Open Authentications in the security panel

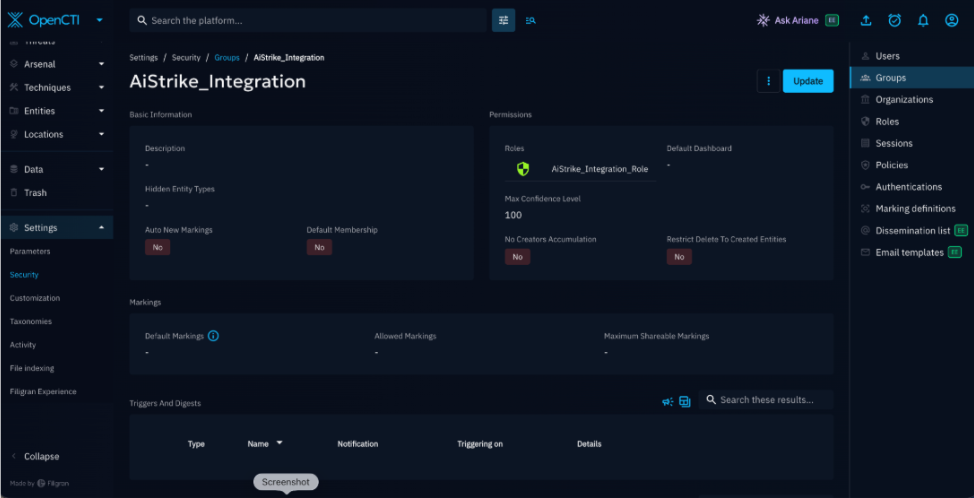(911, 187)
